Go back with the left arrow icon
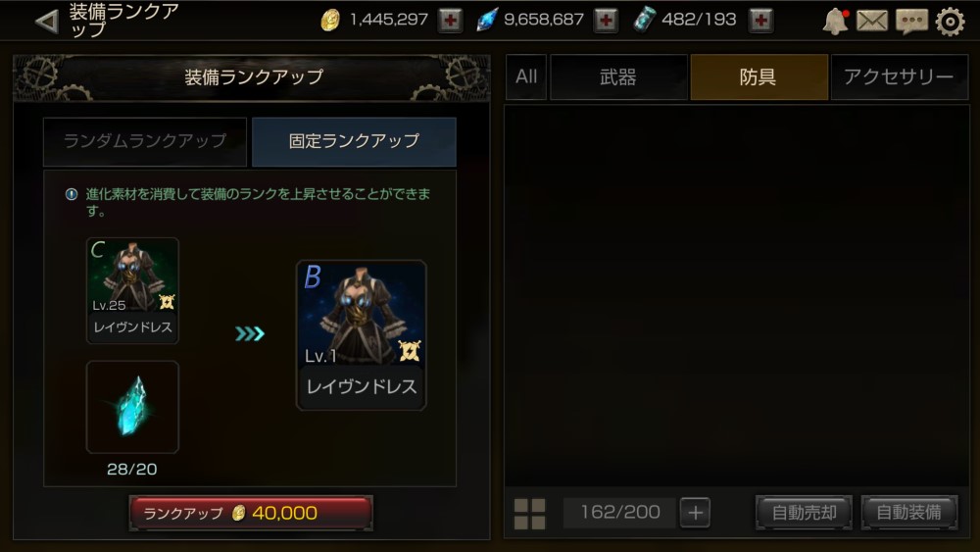Image resolution: width=980 pixels, height=552 pixels. click(47, 21)
